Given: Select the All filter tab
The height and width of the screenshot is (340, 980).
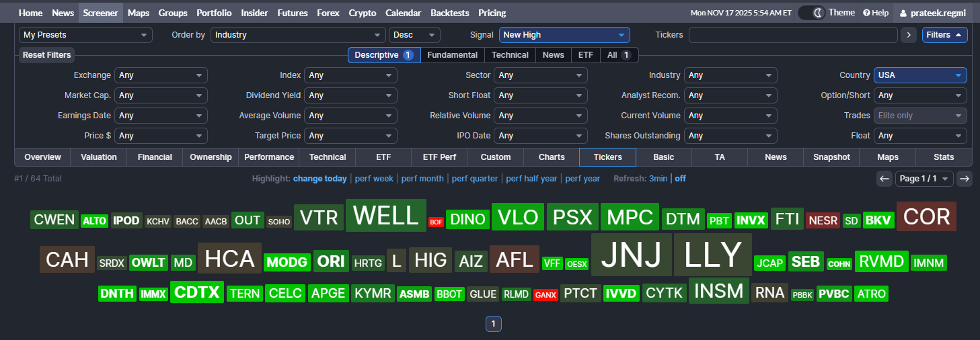Looking at the screenshot, I should pyautogui.click(x=618, y=55).
